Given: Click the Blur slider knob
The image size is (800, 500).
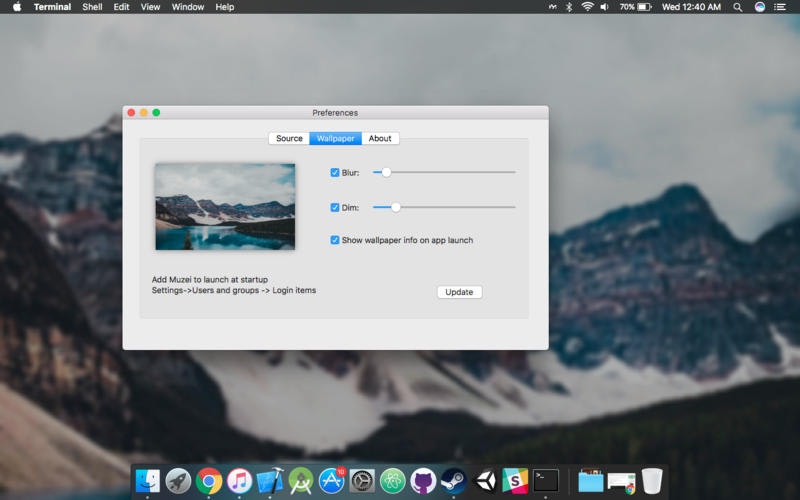Looking at the screenshot, I should click(x=386, y=172).
